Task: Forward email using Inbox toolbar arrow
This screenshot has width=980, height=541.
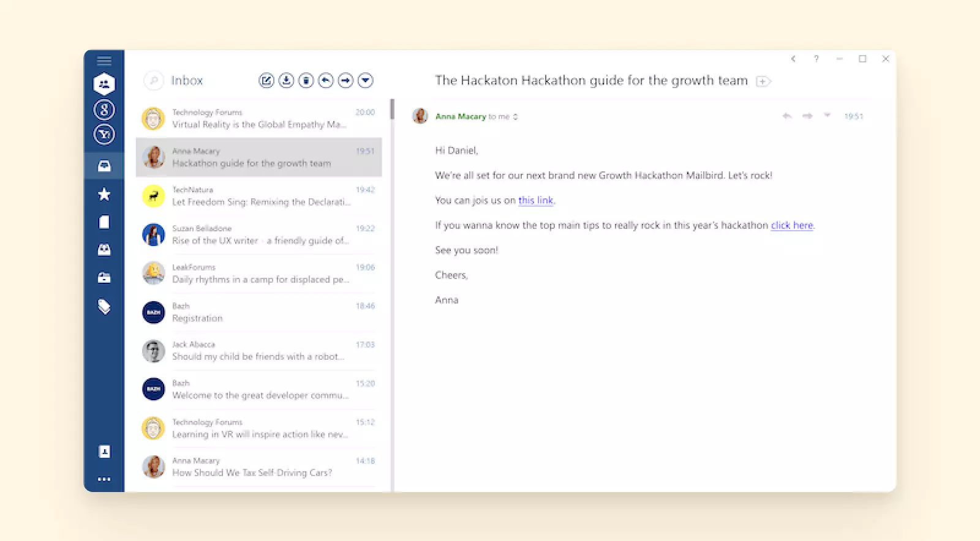Action: (x=345, y=80)
